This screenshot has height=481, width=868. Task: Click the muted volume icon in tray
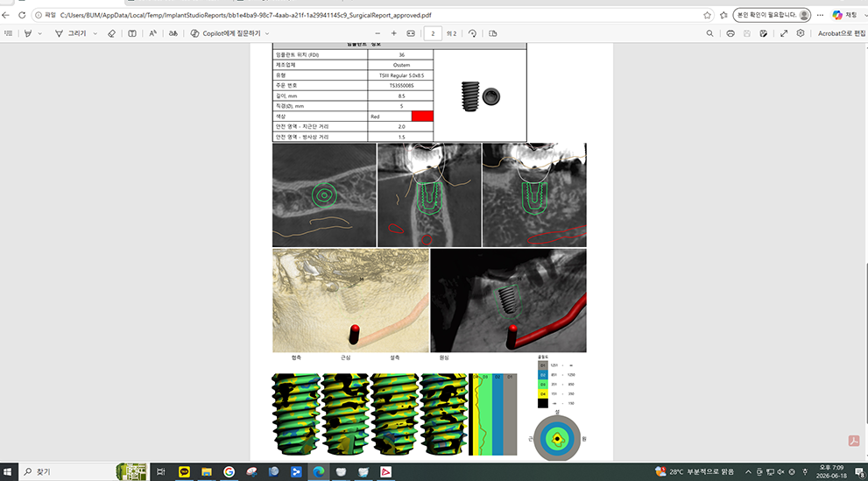(781, 471)
